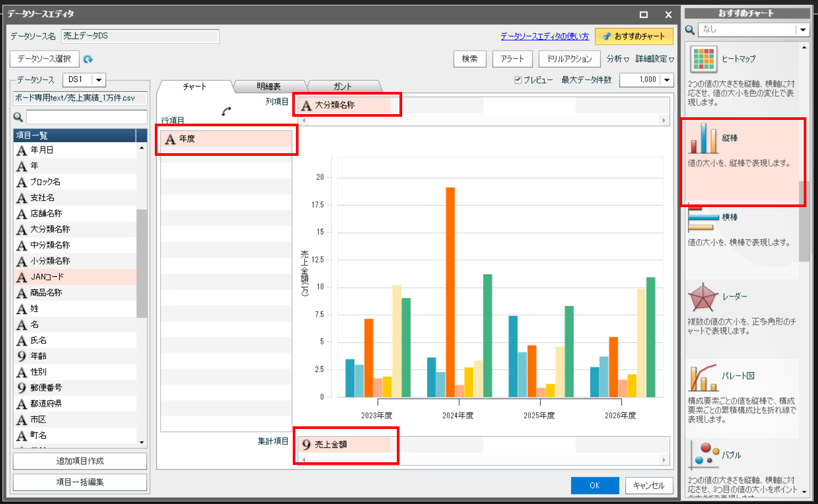This screenshot has width=818, height=504.
Task: Select the バブル bubble chart icon
Action: (704, 456)
